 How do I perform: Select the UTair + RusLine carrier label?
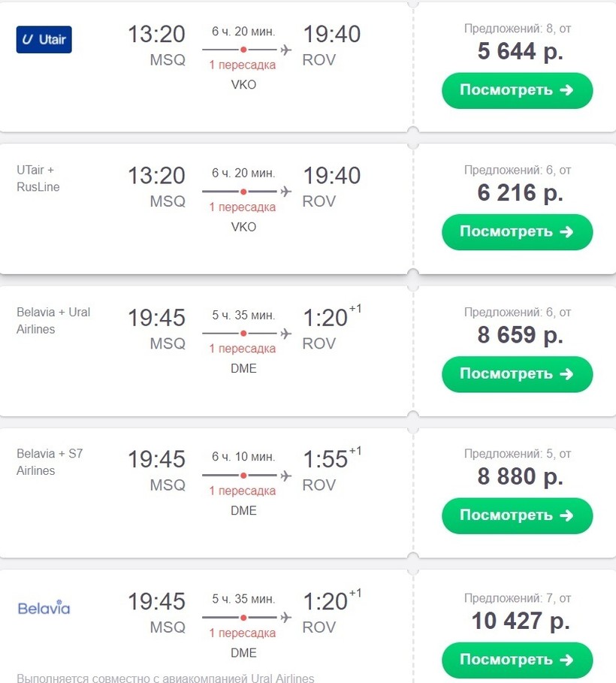pos(38,178)
